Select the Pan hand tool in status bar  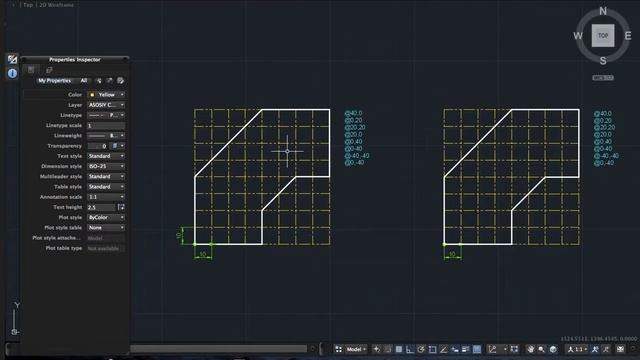tap(530, 349)
